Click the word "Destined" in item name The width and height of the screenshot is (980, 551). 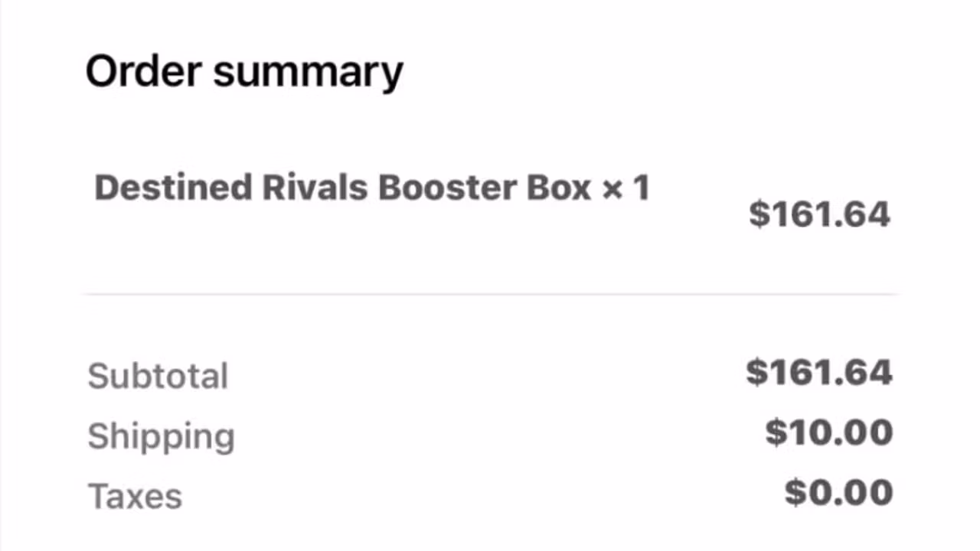coord(173,187)
